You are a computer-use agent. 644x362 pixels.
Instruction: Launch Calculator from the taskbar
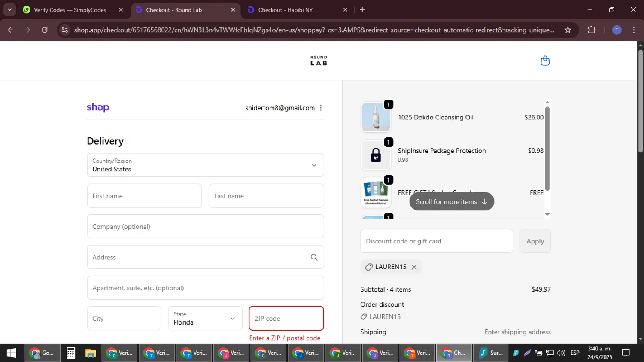pos(71,353)
